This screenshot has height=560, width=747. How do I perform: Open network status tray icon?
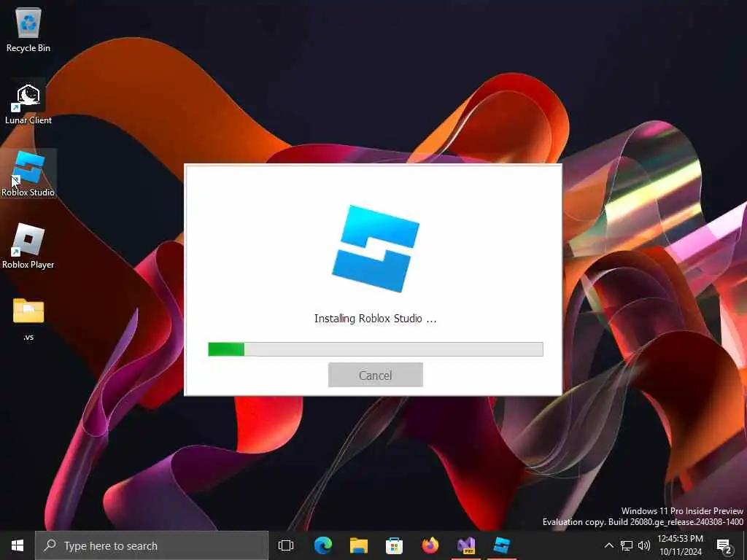pos(627,545)
